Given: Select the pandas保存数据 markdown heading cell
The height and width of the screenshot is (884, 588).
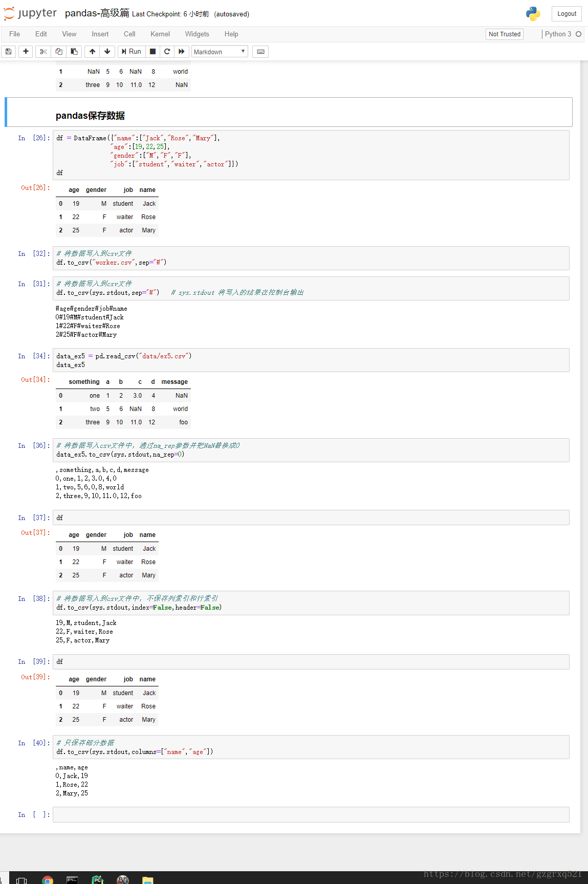Looking at the screenshot, I should coord(289,112).
